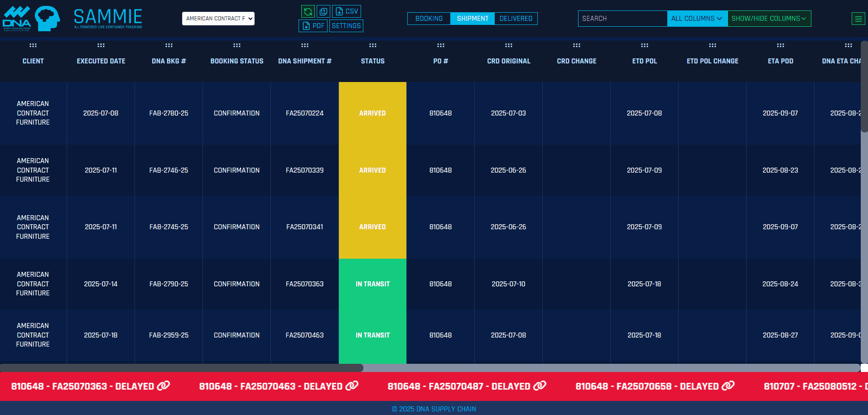Sort by the EXECUTED DATE header
The width and height of the screenshot is (868, 415).
[x=101, y=61]
